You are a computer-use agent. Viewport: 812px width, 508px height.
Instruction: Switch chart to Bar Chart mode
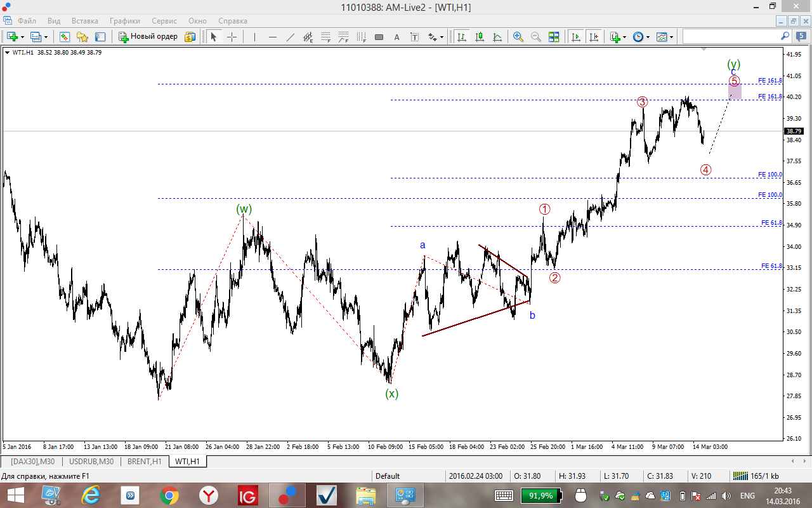coord(461,37)
